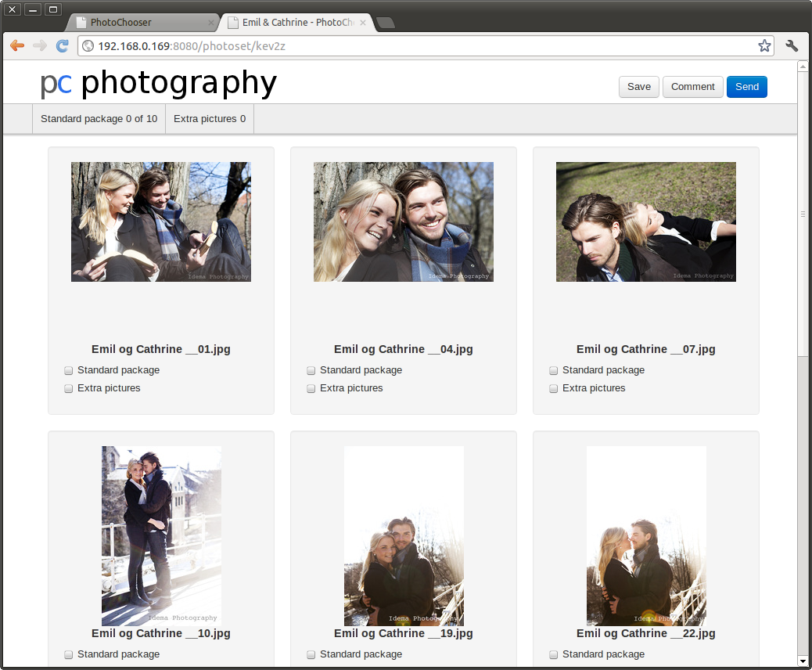
Task: Open a new tab with tab button
Action: 386,23
